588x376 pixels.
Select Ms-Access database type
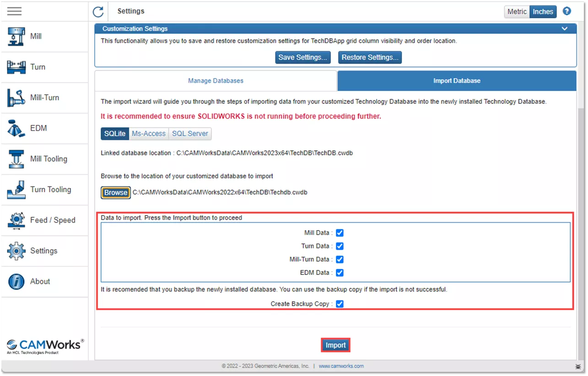point(148,134)
